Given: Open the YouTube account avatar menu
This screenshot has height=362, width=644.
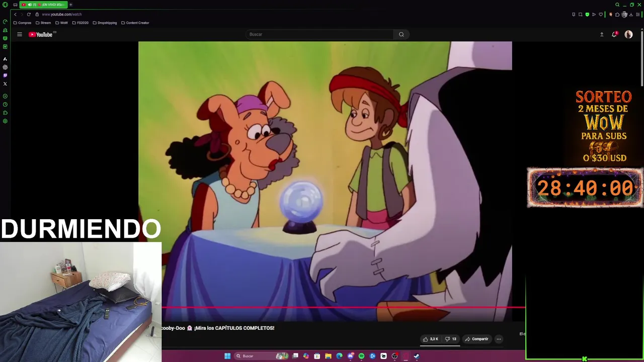Looking at the screenshot, I should click(x=628, y=34).
